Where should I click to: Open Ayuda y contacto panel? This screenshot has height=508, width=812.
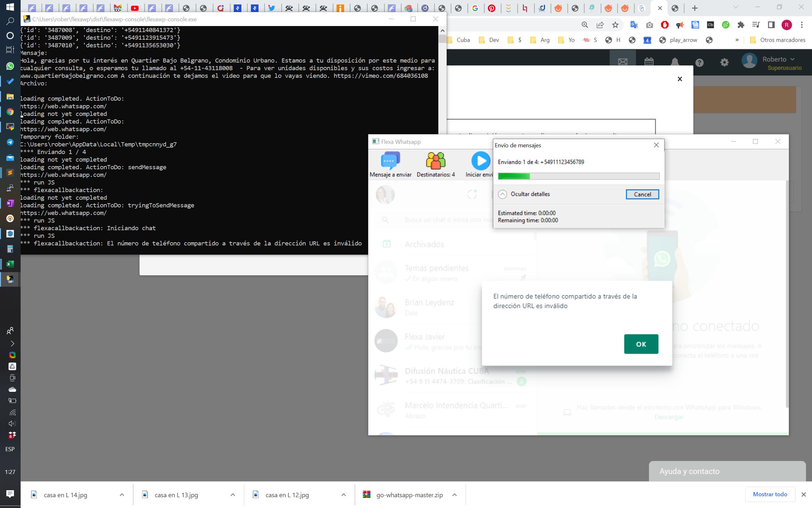(x=727, y=471)
